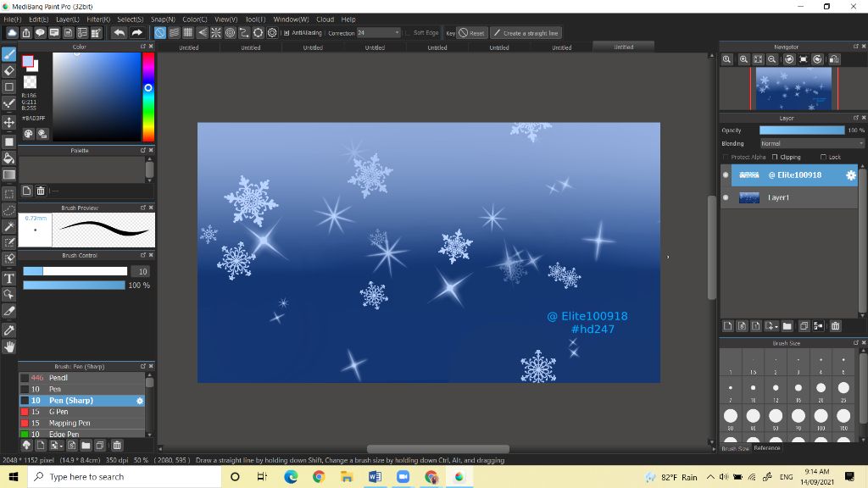The width and height of the screenshot is (868, 488).
Task: Adjust the layer Opacity slider
Action: pos(802,130)
